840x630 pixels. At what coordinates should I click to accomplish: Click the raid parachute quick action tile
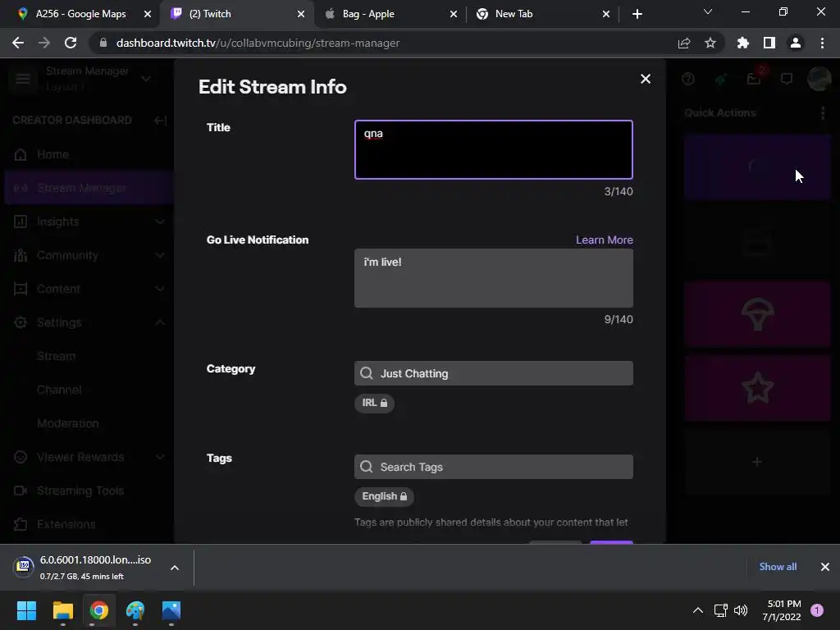(x=757, y=315)
